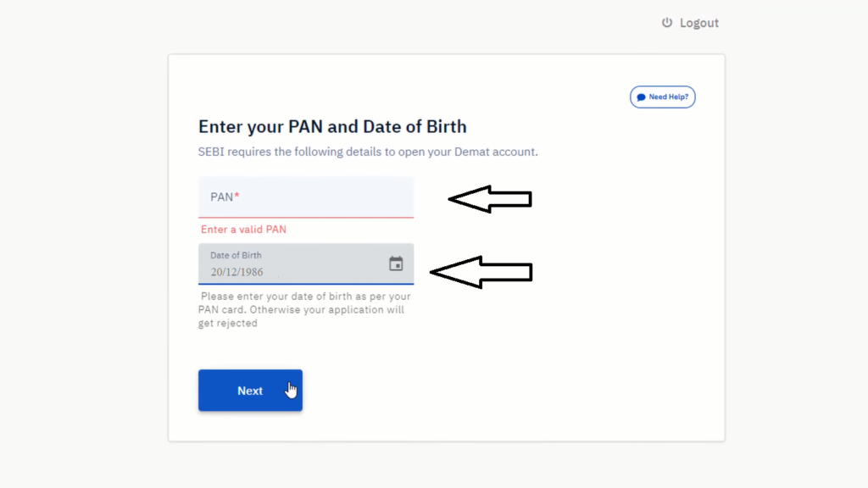Click the speech bubble icon in Need Help
This screenshot has height=488, width=868.
(x=641, y=97)
